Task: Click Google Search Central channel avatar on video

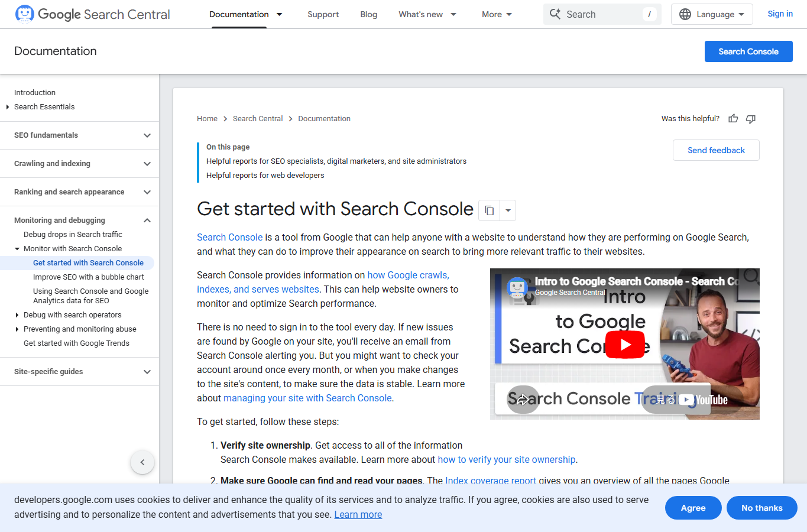Action: [x=517, y=288]
